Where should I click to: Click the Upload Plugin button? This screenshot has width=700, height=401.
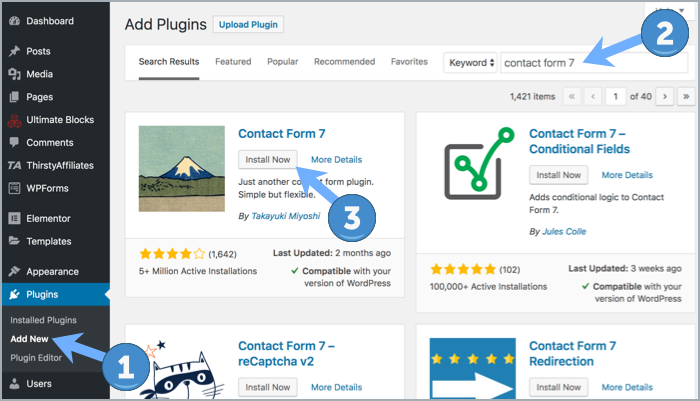[x=248, y=25]
